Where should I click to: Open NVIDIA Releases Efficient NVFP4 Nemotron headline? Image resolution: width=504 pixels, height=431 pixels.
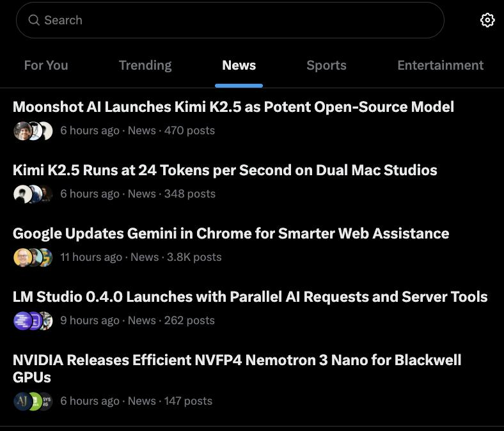(x=237, y=368)
